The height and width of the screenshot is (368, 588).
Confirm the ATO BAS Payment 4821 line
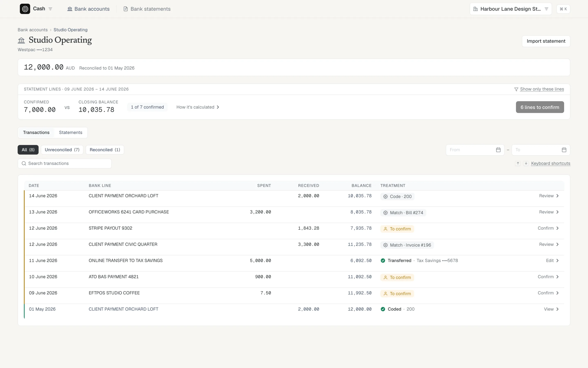tap(548, 277)
